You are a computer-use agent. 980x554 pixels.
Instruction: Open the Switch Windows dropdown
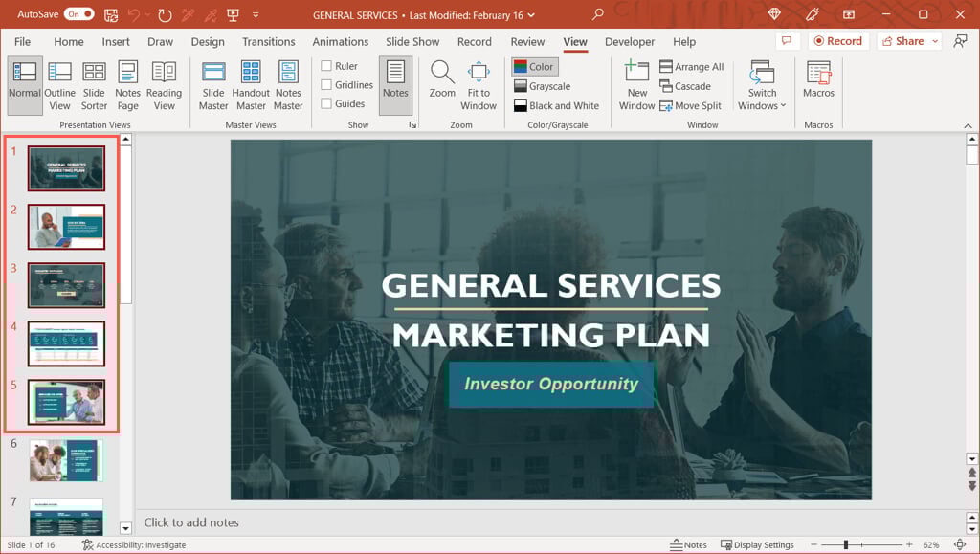(x=763, y=85)
